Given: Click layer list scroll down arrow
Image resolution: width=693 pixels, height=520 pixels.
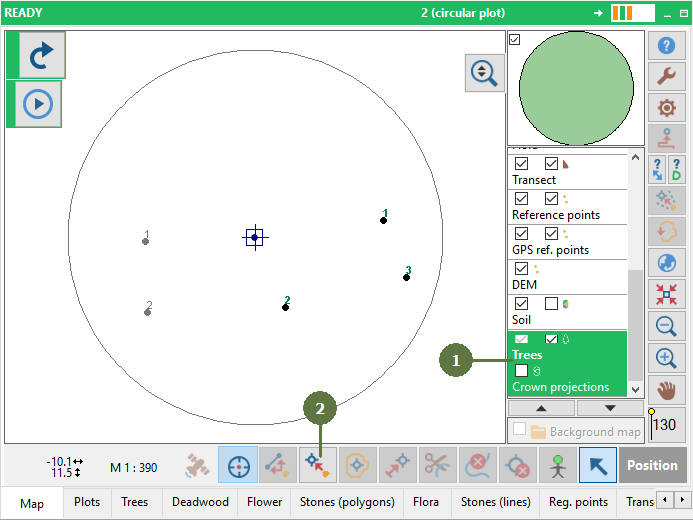Looking at the screenshot, I should 636,390.
